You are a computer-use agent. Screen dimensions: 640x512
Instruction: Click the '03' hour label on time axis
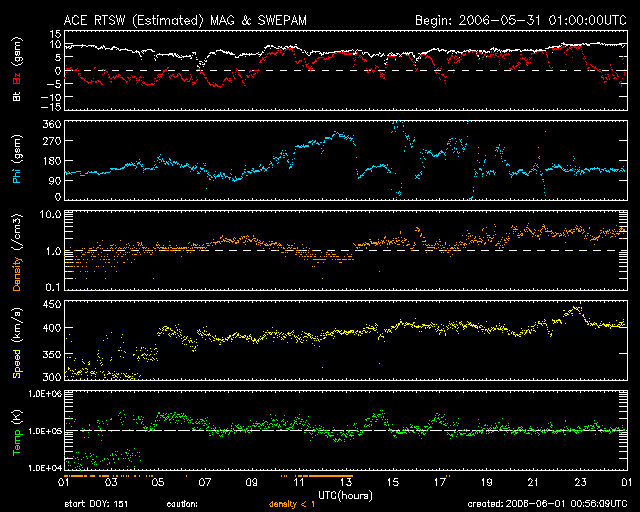[111, 483]
